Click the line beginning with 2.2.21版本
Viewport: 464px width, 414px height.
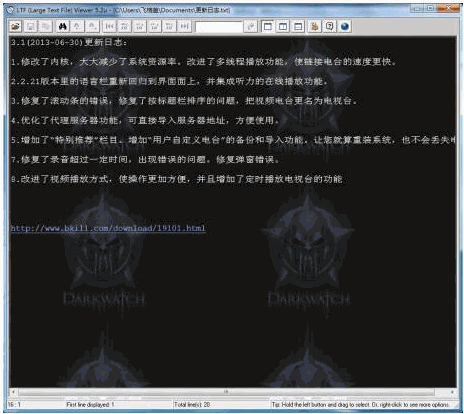169,81
